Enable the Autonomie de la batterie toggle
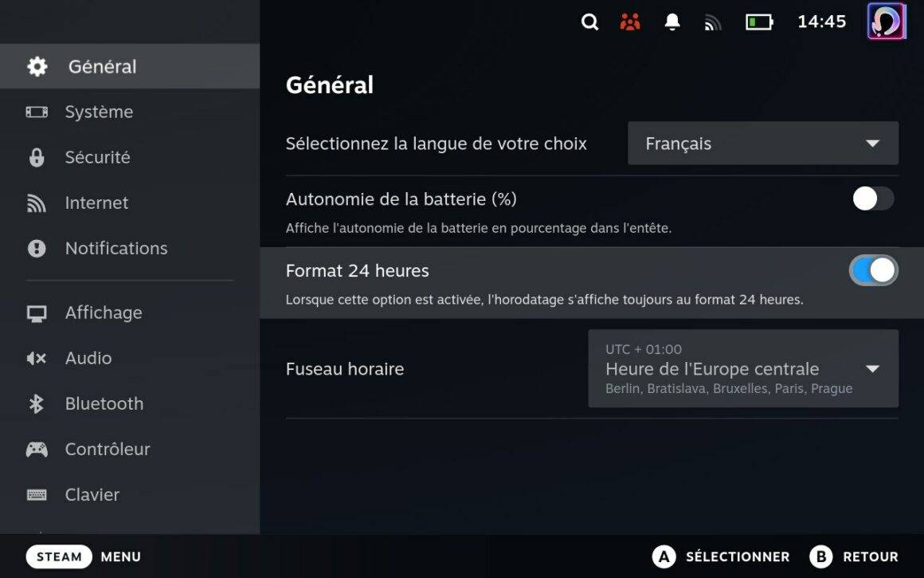 pyautogui.click(x=873, y=199)
